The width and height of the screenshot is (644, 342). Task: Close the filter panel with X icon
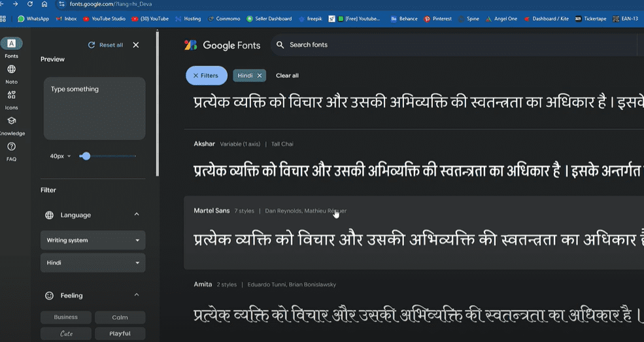pyautogui.click(x=136, y=45)
